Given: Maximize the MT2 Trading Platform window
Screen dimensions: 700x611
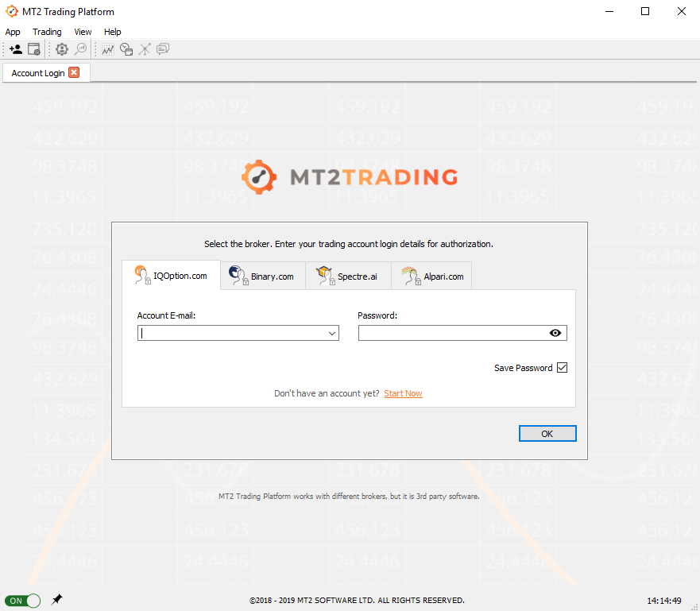Looking at the screenshot, I should pyautogui.click(x=645, y=12).
